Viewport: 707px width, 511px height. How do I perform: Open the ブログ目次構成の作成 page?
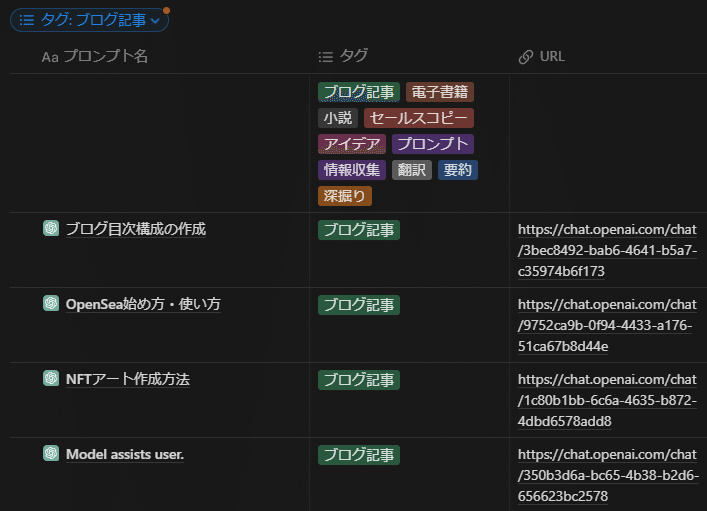click(136, 229)
